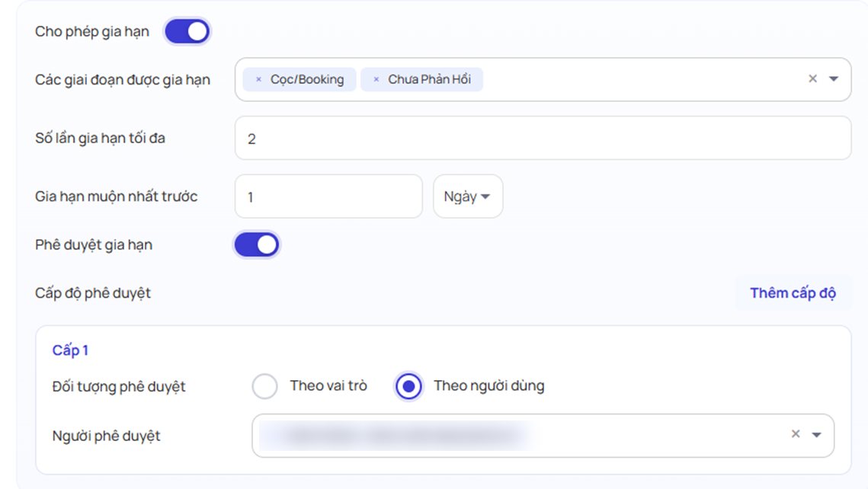868x489 pixels.
Task: Click the Cọc/Booking tag text
Action: click(x=307, y=80)
